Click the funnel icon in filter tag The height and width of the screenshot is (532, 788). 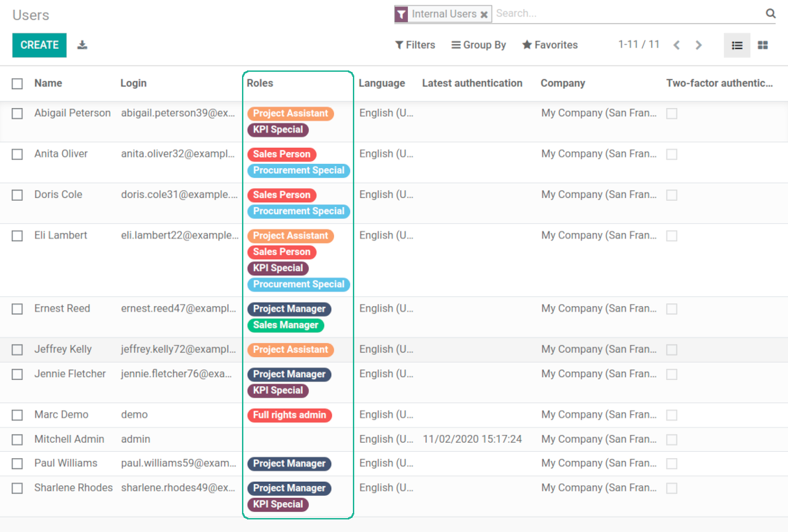click(401, 14)
